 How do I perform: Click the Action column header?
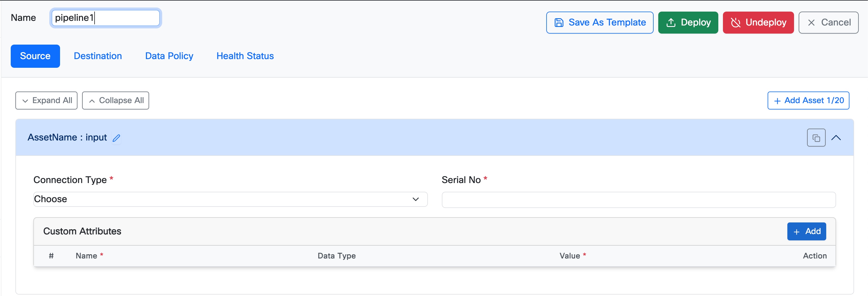[x=814, y=256]
